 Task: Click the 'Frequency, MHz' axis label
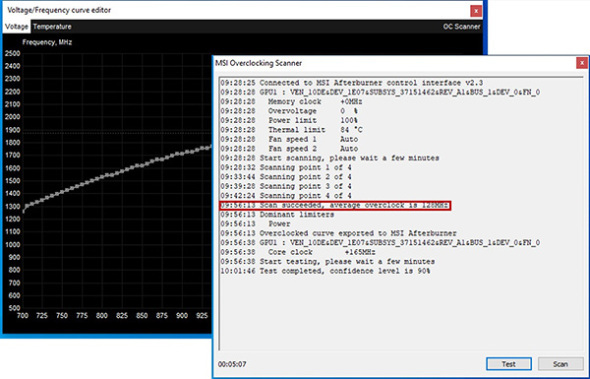click(47, 42)
